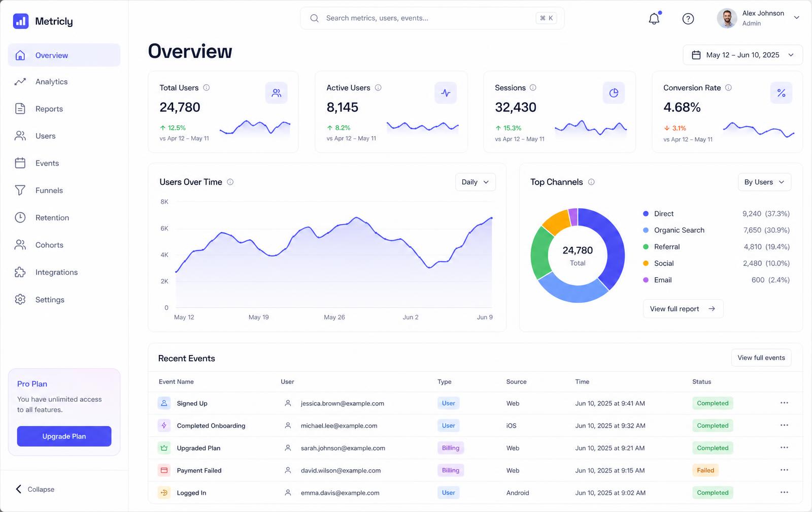The image size is (812, 512).
Task: Select Cohorts in the sidebar
Action: (x=64, y=245)
